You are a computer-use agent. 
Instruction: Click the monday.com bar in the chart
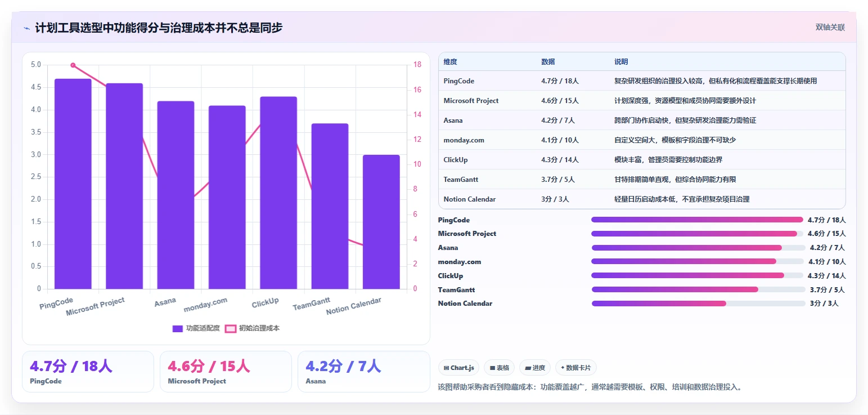click(x=227, y=198)
